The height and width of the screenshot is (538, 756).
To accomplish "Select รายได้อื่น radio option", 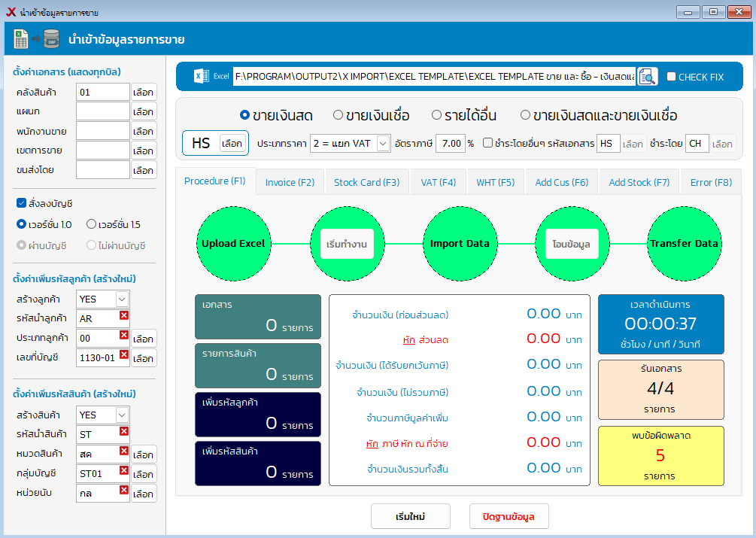I will coord(436,114).
